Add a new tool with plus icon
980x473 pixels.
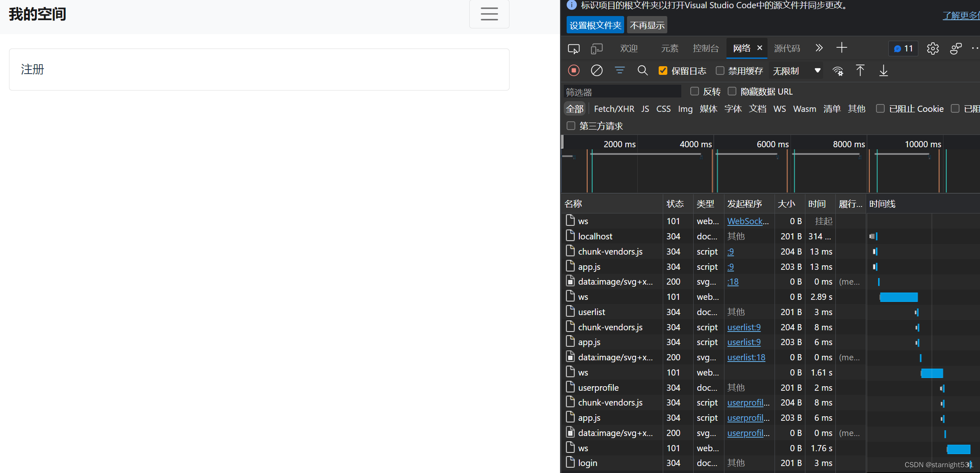click(842, 48)
